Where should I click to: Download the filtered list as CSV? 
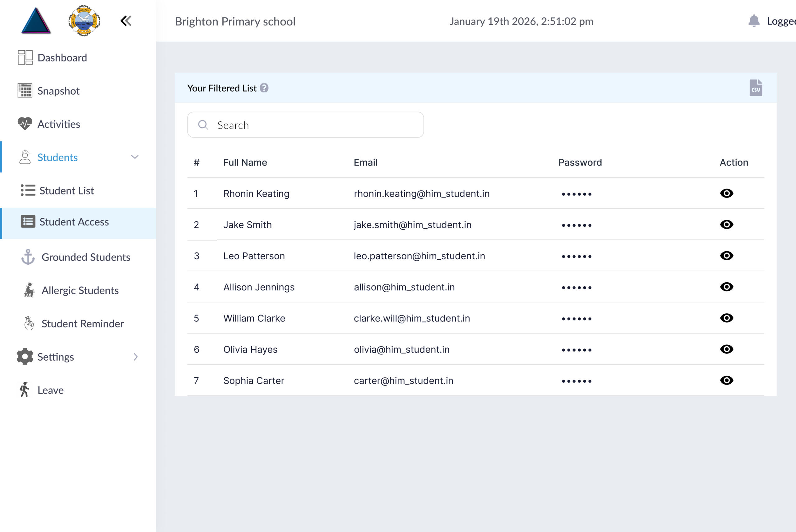coord(756,88)
